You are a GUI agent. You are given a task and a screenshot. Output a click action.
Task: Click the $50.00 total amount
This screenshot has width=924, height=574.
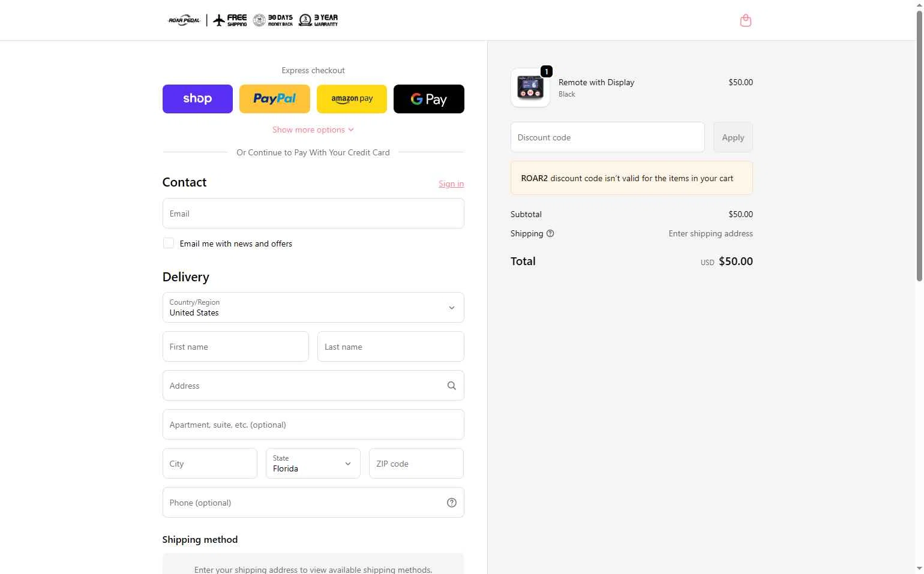(736, 262)
